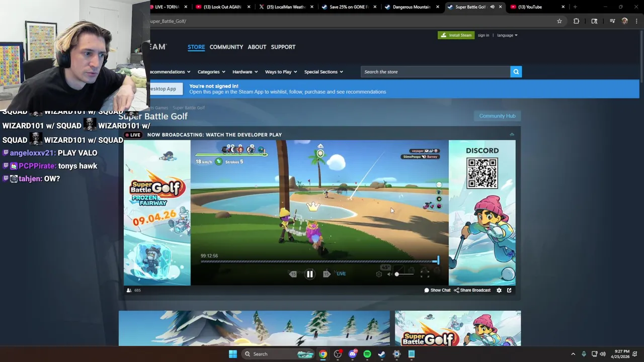Unmute the broadcast speaker icon
644x362 pixels.
pos(389,274)
